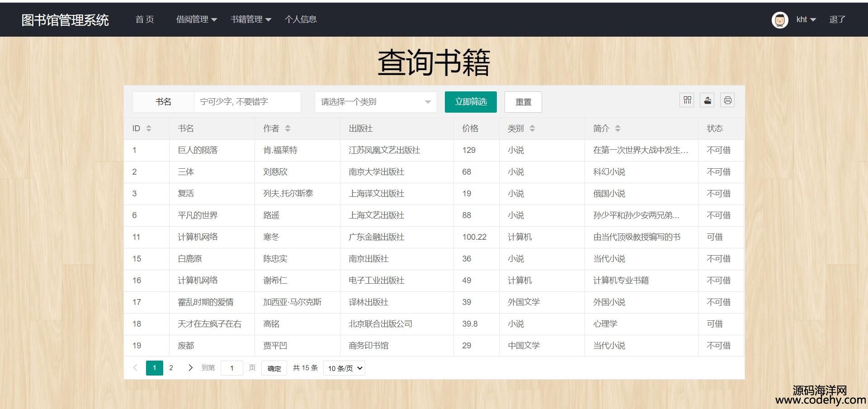Navigate to 首页

145,19
